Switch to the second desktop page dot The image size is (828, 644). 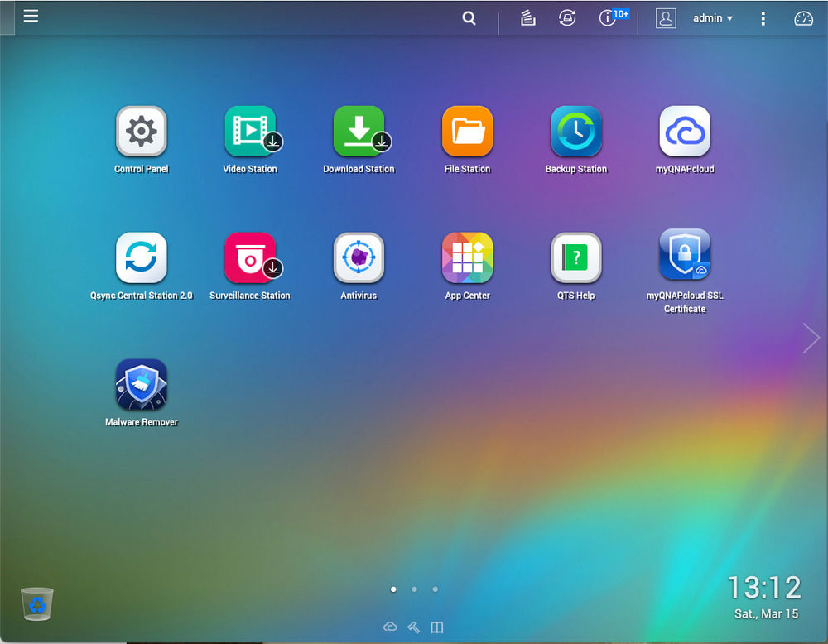coord(415,589)
